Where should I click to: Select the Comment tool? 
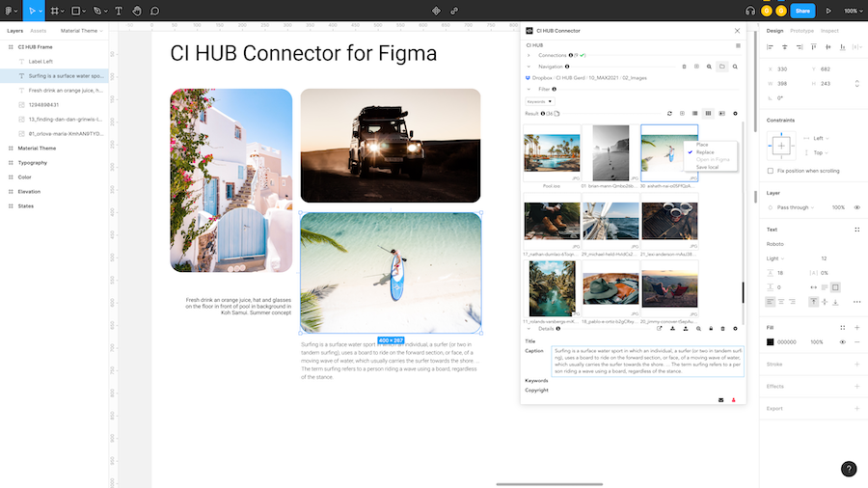(x=154, y=11)
